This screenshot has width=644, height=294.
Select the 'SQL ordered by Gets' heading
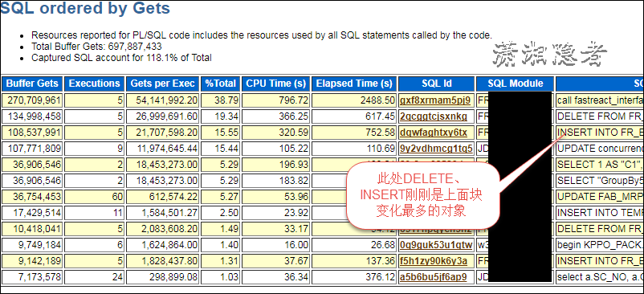[x=85, y=8]
